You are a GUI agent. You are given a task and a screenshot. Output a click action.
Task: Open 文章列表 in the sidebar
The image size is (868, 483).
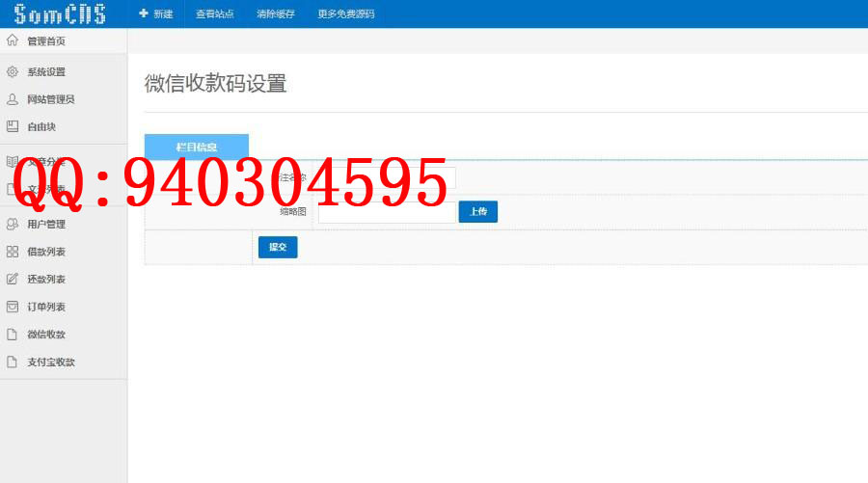[x=46, y=189]
